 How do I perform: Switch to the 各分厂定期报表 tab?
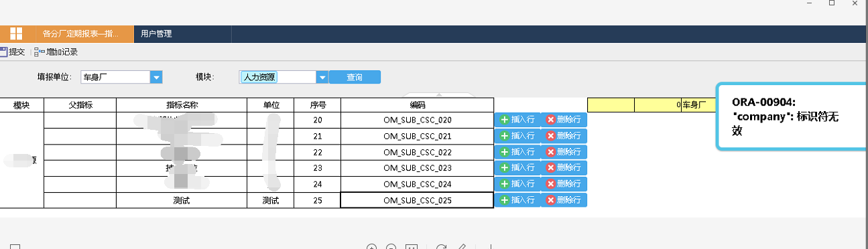tap(83, 33)
